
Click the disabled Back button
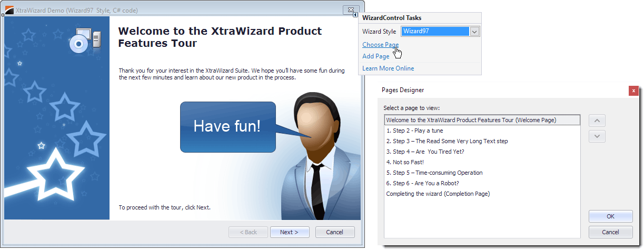(x=248, y=232)
